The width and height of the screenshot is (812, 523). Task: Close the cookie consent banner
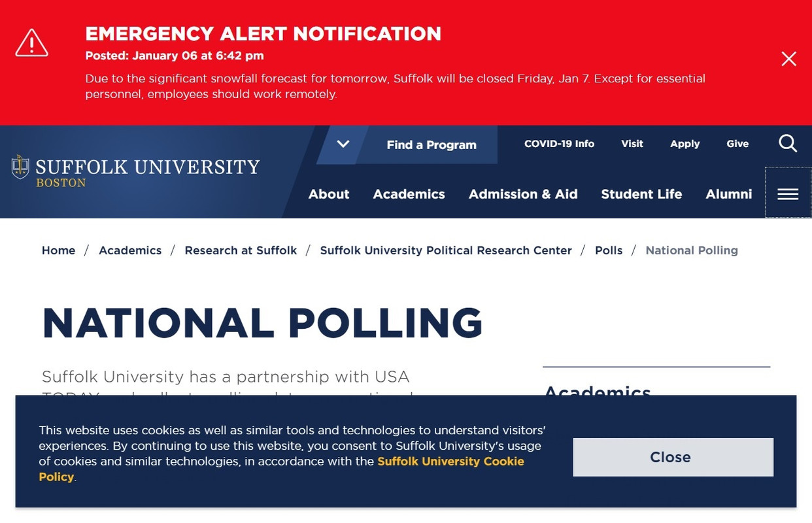click(673, 457)
